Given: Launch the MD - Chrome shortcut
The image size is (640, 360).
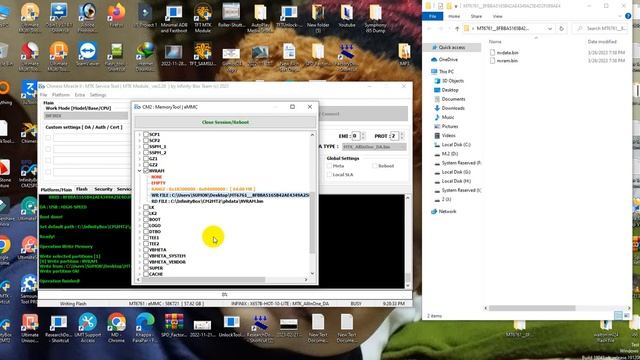Looking at the screenshot, I should point(116,328).
